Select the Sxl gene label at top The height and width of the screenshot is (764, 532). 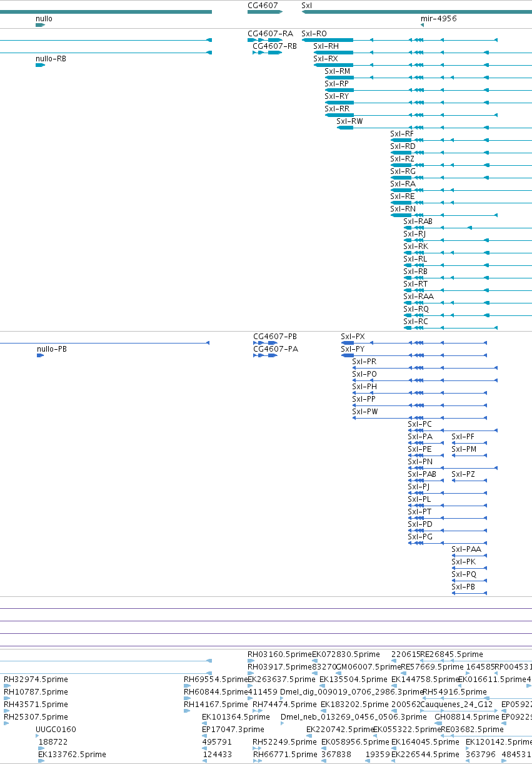point(306,5)
